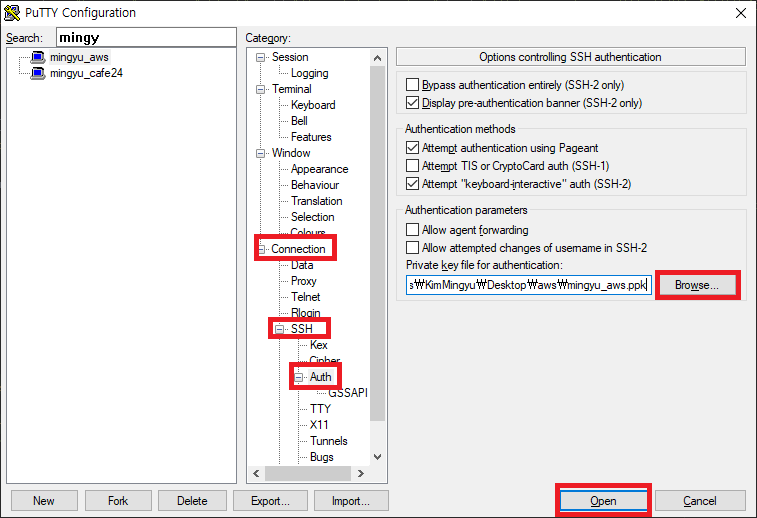Click the computer icon beside mingyu_cafe24
The image size is (757, 518).
tap(38, 73)
